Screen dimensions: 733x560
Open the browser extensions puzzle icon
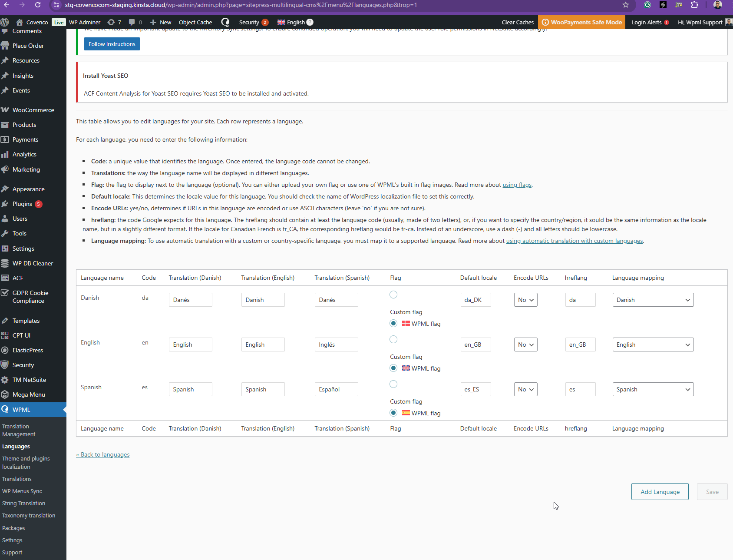coord(694,5)
